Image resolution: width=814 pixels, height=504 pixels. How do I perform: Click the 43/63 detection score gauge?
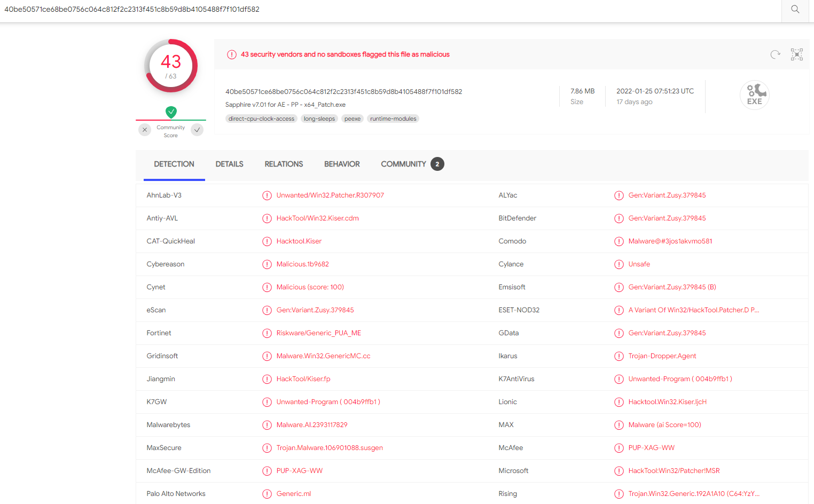(x=171, y=66)
